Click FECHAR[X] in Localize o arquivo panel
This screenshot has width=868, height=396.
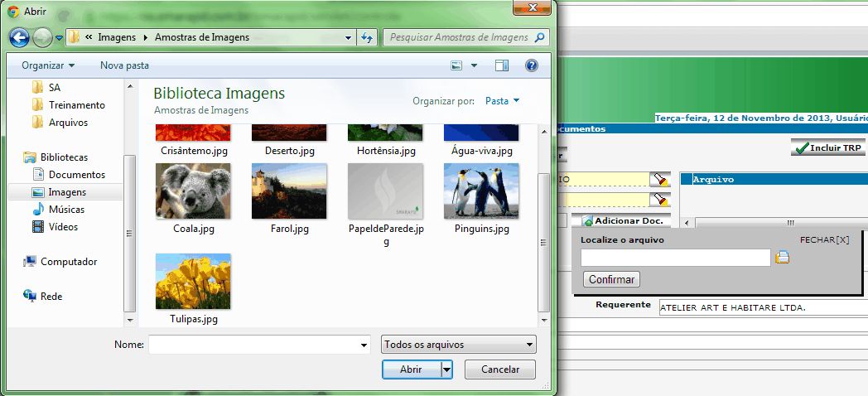coord(824,239)
